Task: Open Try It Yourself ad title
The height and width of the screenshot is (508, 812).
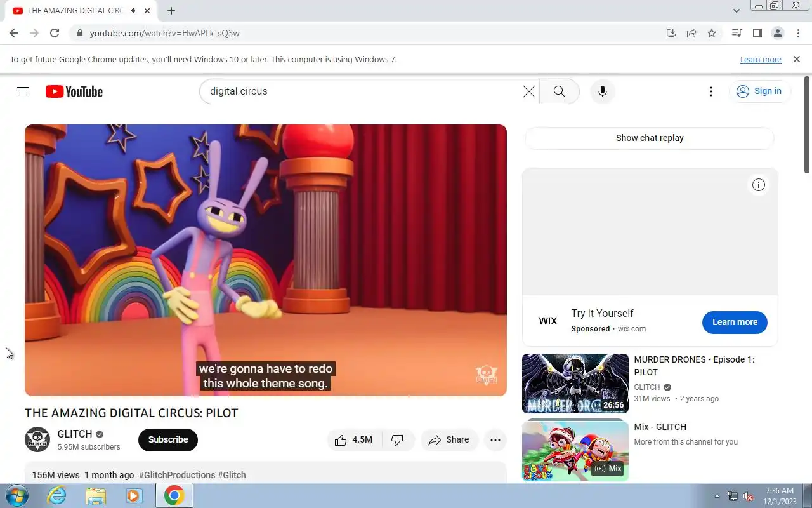Action: (x=602, y=313)
